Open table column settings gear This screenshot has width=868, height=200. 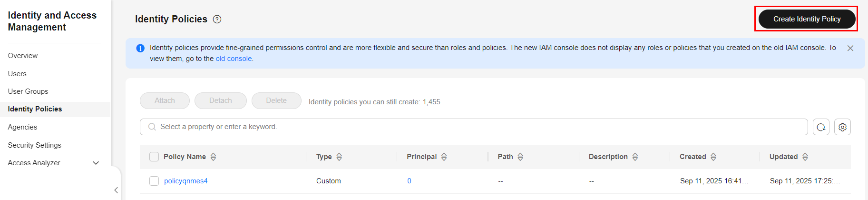click(x=842, y=127)
